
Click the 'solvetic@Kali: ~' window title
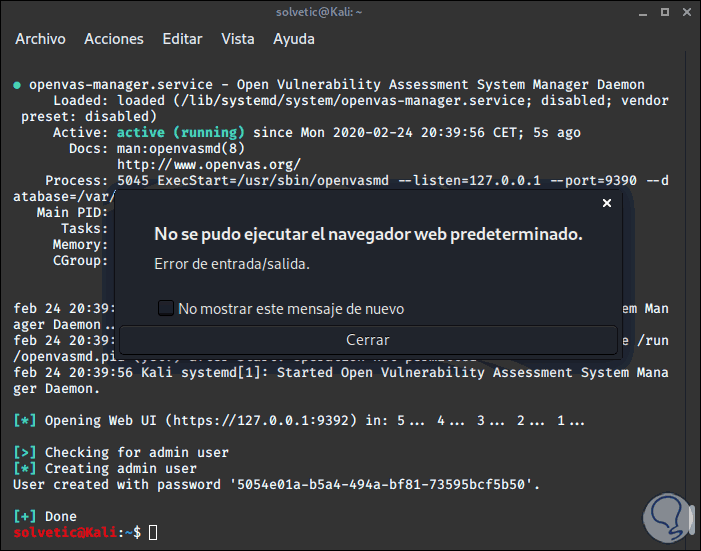click(x=350, y=10)
